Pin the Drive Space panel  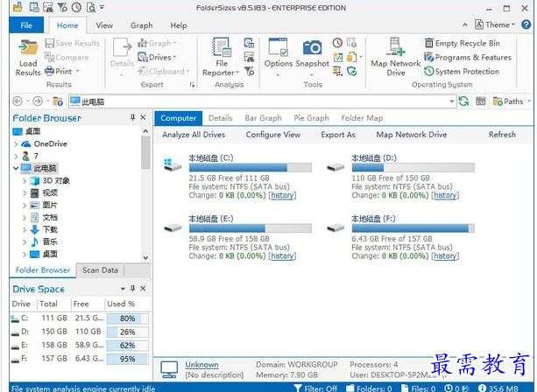132,289
